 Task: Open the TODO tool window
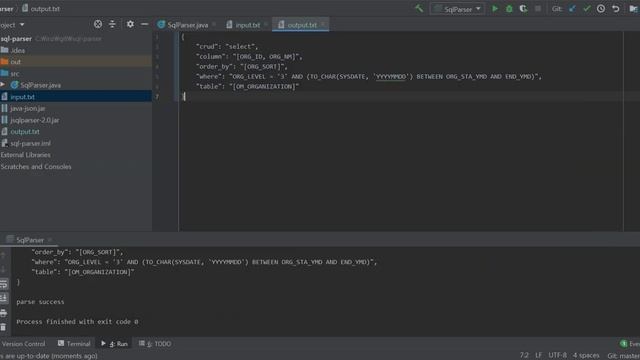pos(155,344)
